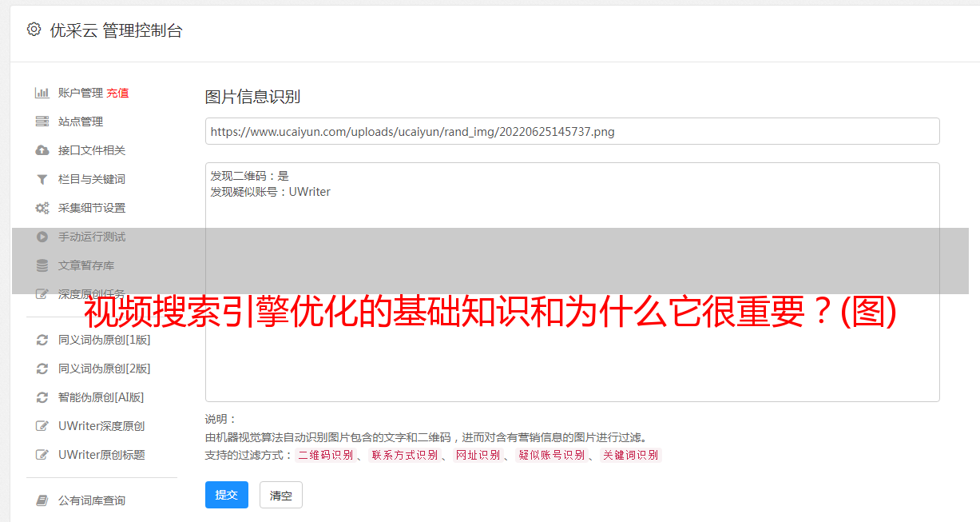Open 站点管理 in the sidebar
Image resolution: width=980 pixels, height=522 pixels.
point(81,122)
